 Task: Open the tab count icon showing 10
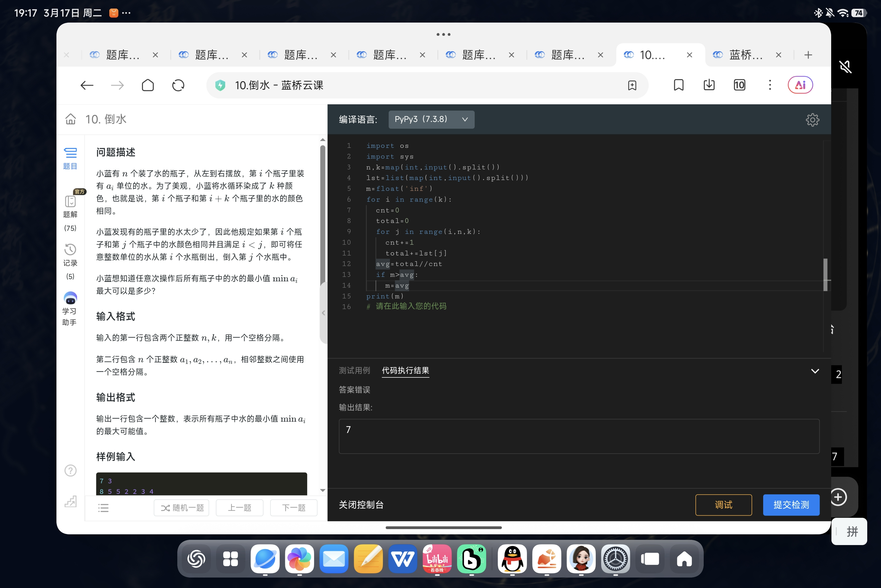(x=739, y=85)
